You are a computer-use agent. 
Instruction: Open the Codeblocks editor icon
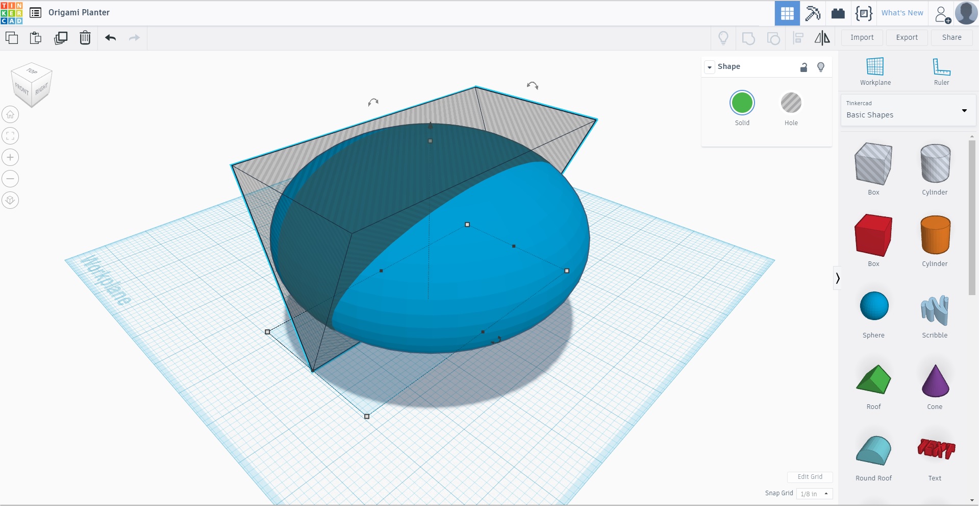864,13
